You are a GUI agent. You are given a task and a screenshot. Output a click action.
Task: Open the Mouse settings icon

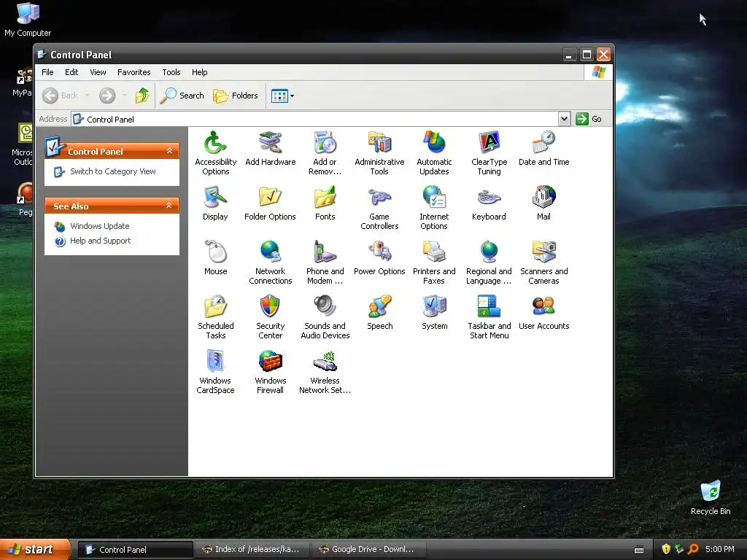point(215,257)
